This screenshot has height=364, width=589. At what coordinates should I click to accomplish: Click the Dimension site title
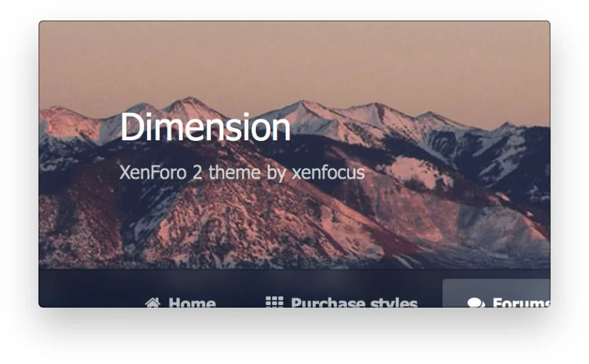(205, 127)
